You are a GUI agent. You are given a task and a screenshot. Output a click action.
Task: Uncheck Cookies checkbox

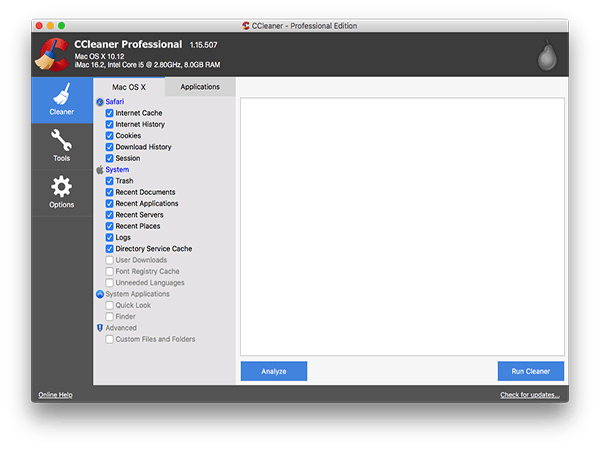click(109, 135)
